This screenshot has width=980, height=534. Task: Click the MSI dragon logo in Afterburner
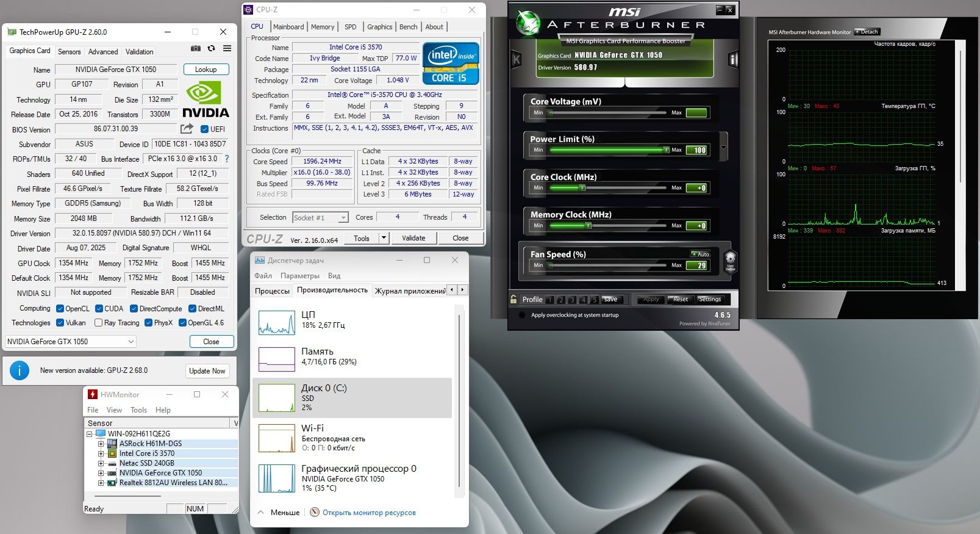(x=528, y=23)
